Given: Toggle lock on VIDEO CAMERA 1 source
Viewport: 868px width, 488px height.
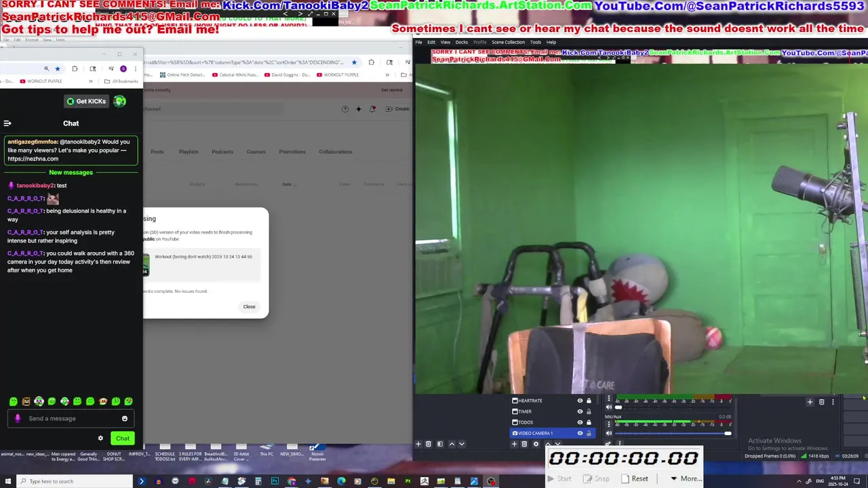Looking at the screenshot, I should (589, 433).
